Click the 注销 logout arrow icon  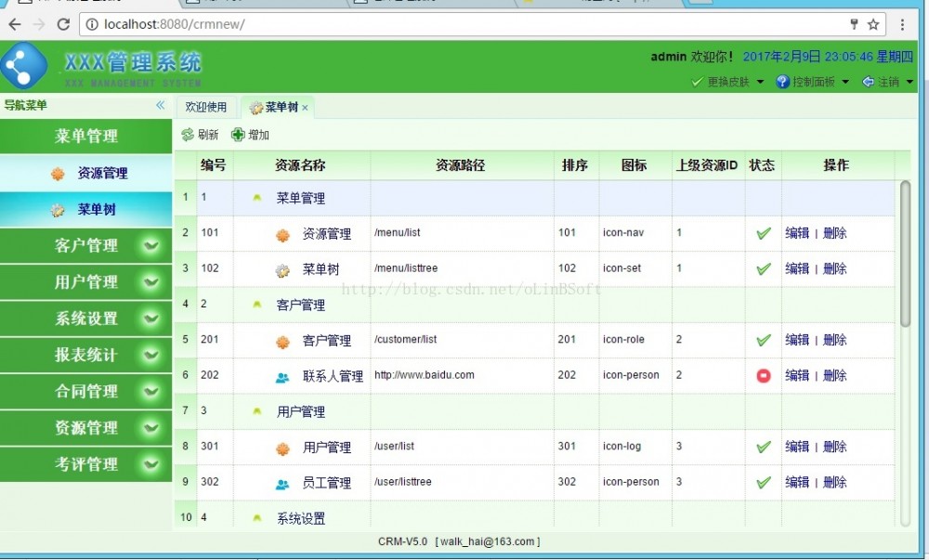click(869, 80)
